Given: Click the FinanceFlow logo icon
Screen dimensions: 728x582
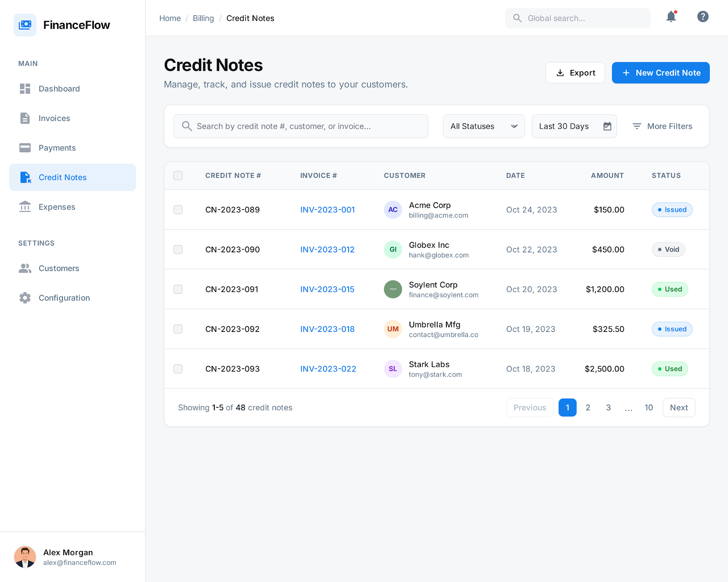Looking at the screenshot, I should (x=25, y=25).
